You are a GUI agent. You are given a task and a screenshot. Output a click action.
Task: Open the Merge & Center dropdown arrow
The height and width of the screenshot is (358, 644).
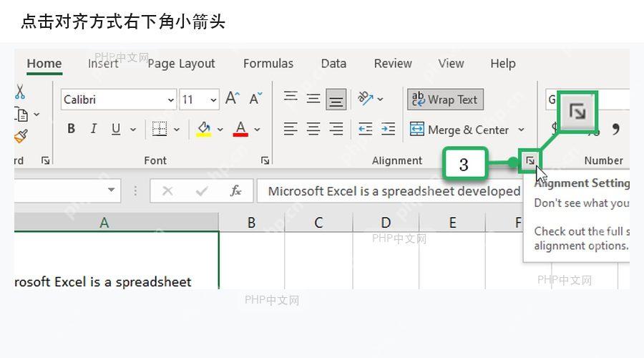tap(521, 130)
